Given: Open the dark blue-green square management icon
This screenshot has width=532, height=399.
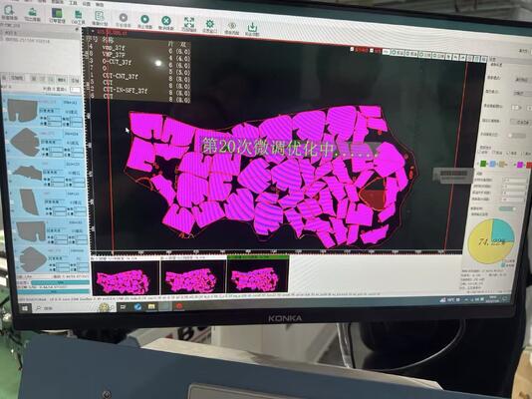Looking at the screenshot, I should tap(57, 14).
